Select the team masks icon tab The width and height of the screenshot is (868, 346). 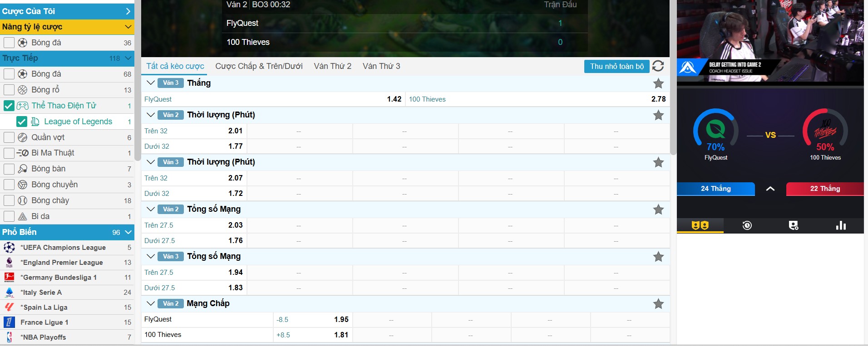pos(700,225)
